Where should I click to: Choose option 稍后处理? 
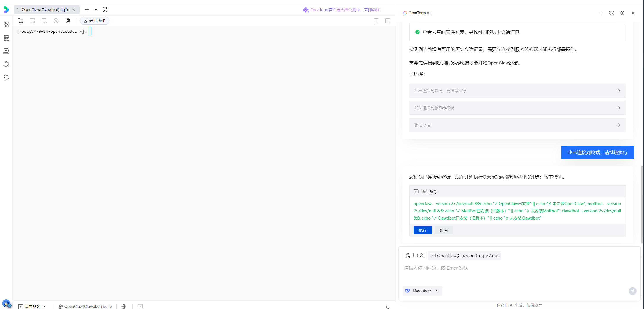pos(517,125)
